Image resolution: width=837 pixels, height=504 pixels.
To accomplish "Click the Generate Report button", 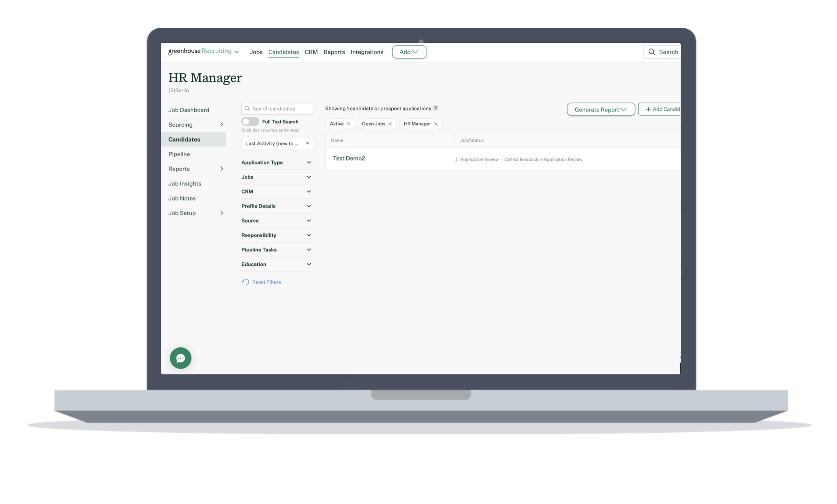I will click(600, 109).
